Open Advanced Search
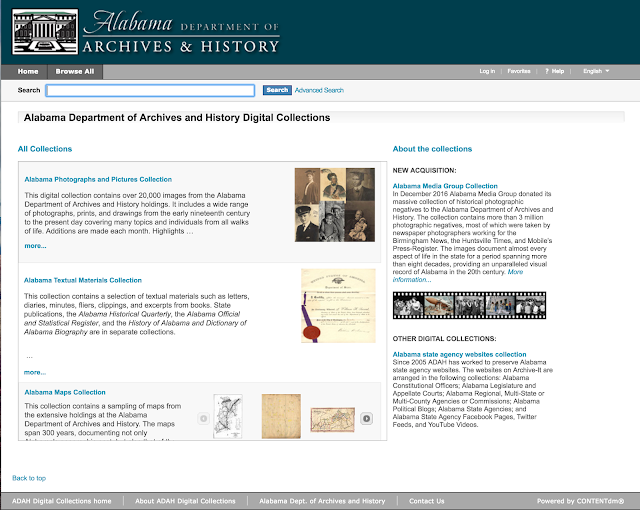 pyautogui.click(x=319, y=90)
